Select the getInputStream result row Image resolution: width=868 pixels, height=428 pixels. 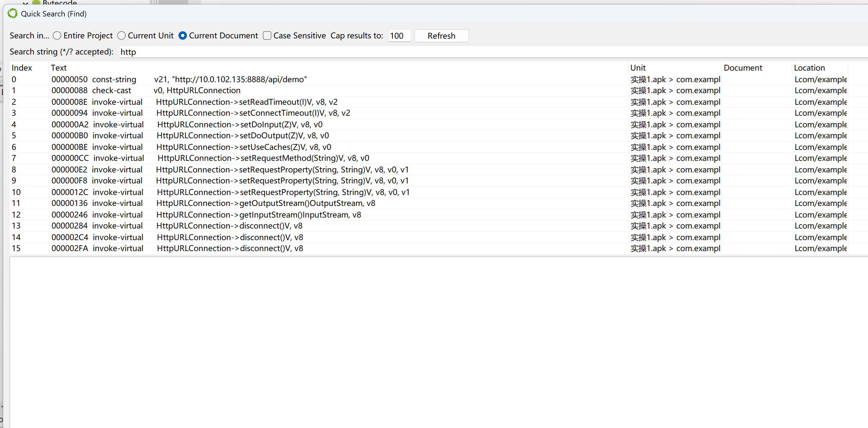pos(258,215)
